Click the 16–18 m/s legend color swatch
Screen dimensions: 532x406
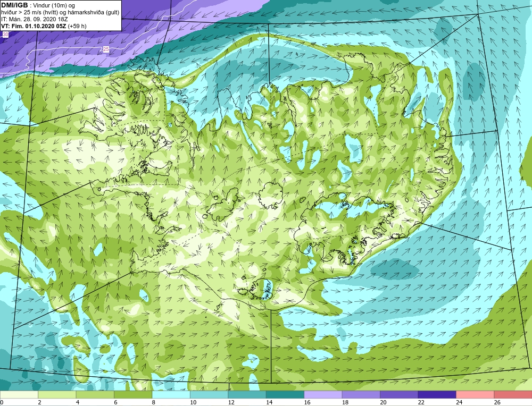tap(323, 394)
